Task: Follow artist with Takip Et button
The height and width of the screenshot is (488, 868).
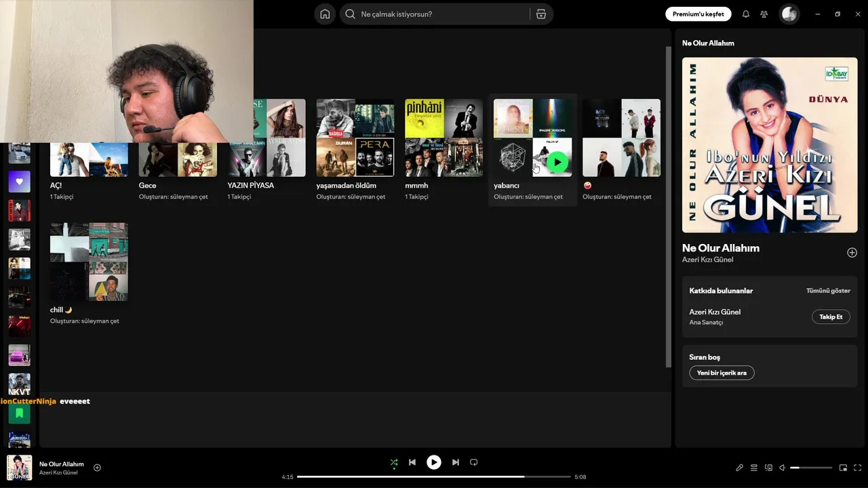Action: [831, 317]
